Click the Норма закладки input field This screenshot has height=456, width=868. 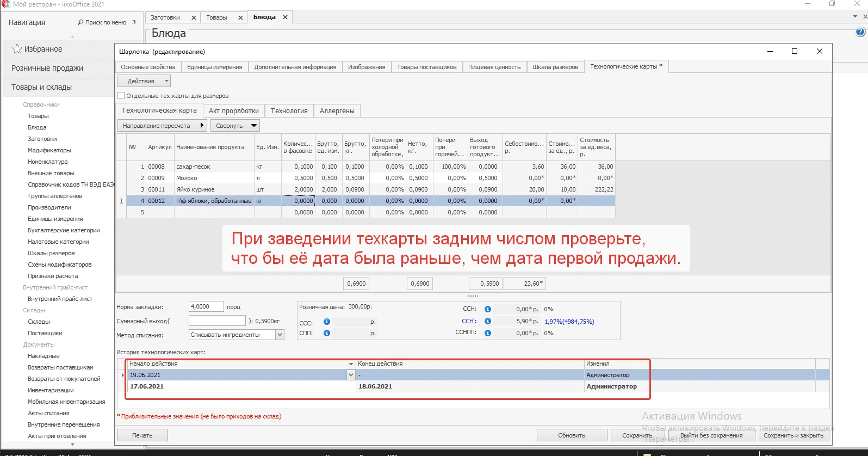(x=206, y=307)
